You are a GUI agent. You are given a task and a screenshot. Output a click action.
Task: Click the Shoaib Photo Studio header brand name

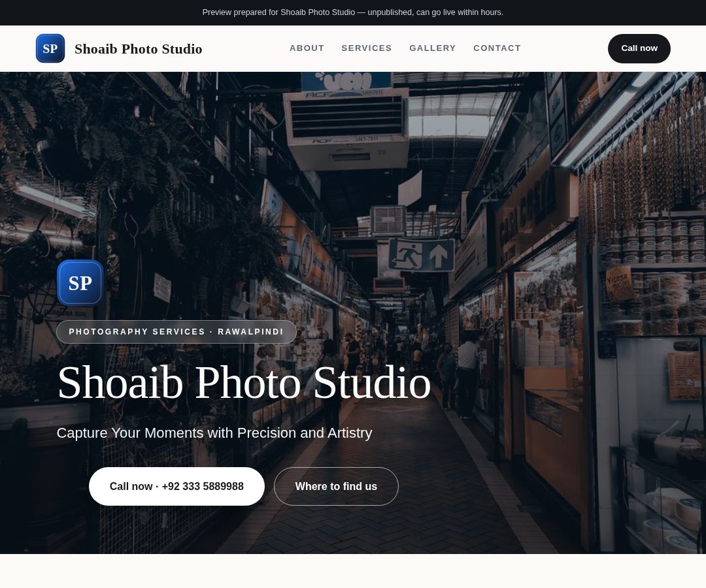pyautogui.click(x=138, y=48)
